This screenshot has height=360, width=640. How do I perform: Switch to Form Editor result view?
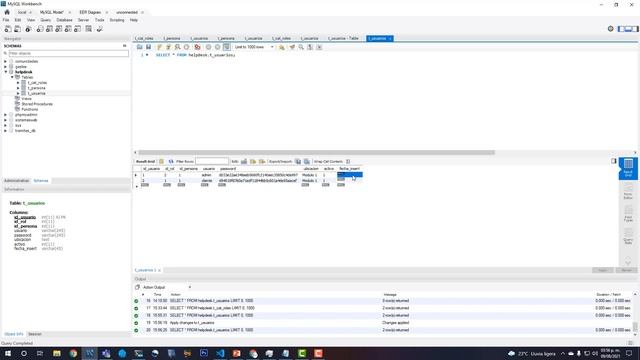point(628,190)
